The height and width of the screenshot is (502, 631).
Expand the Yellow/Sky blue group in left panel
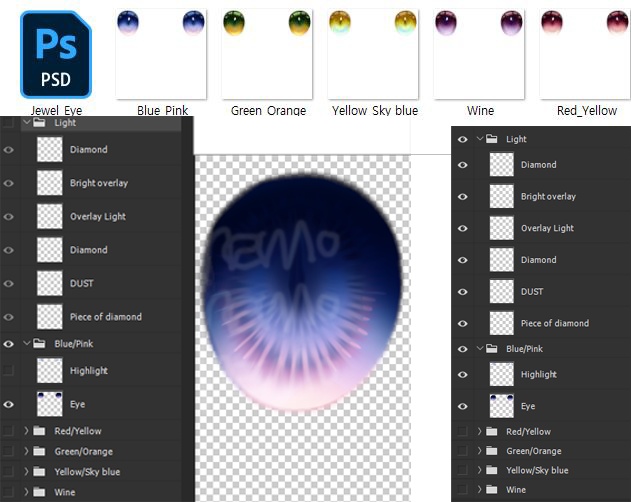tap(27, 471)
